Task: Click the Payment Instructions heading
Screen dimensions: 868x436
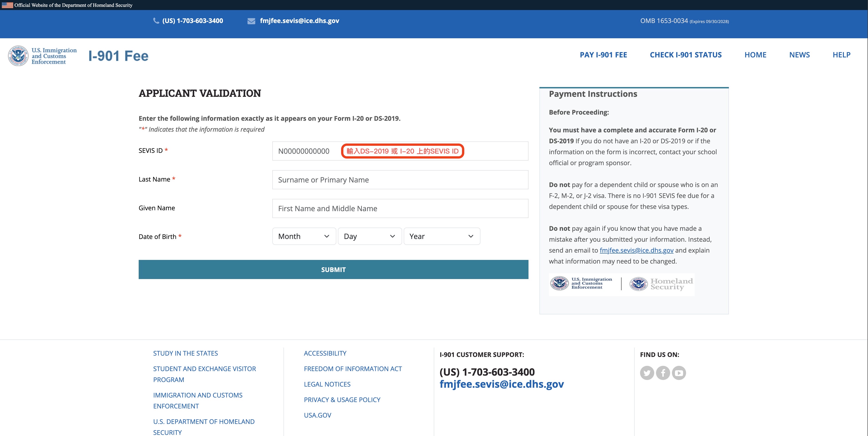Action: 593,94
